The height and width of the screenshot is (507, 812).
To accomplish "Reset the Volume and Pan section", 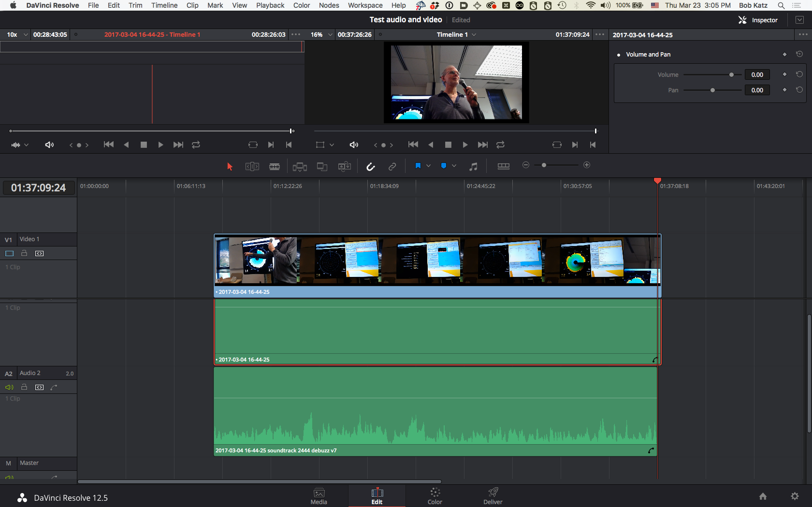I will point(799,54).
